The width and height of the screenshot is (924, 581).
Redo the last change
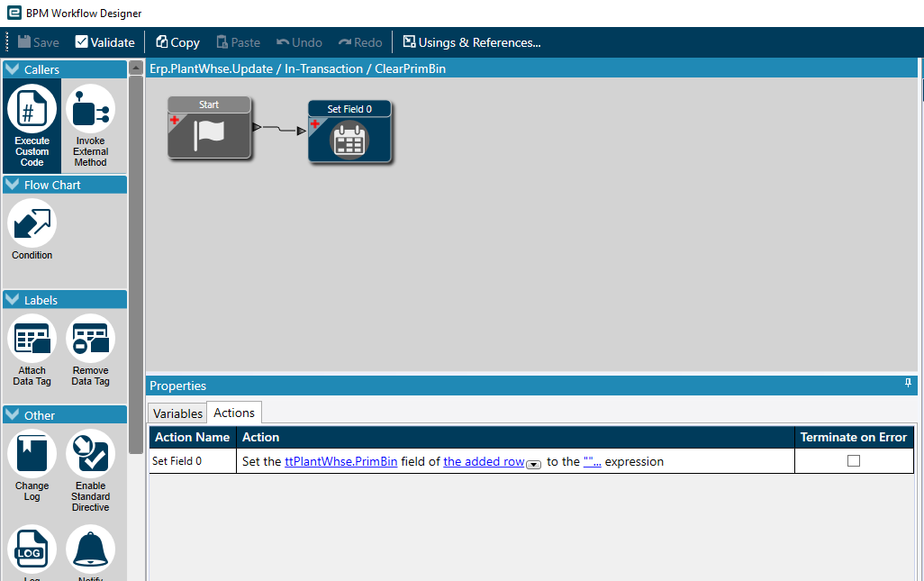360,42
